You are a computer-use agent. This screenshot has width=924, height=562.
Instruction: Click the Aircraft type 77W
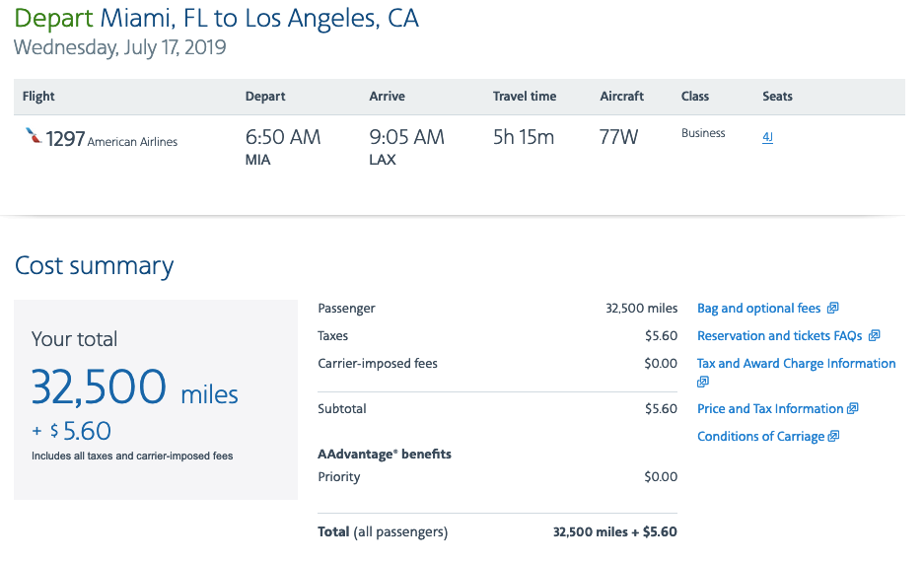tap(618, 138)
